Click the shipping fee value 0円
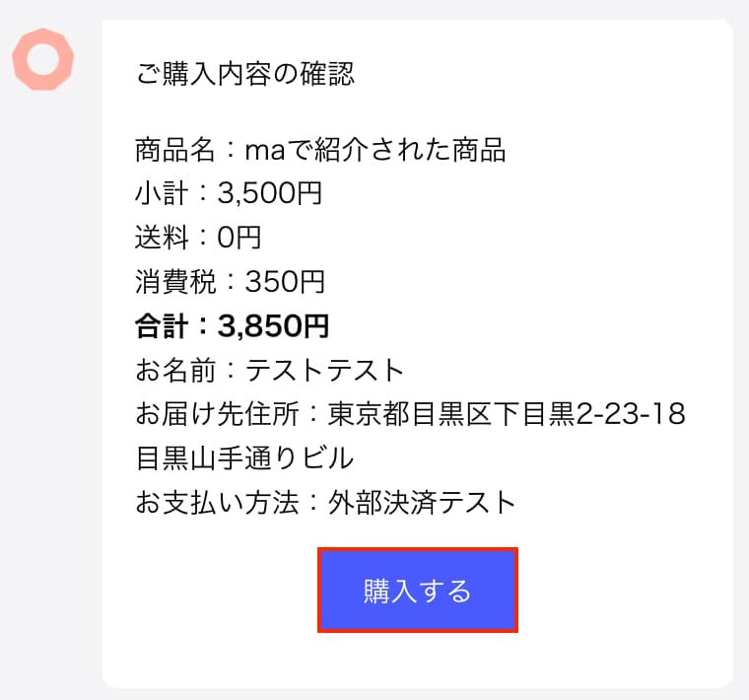Image resolution: width=749 pixels, height=700 pixels. [239, 238]
